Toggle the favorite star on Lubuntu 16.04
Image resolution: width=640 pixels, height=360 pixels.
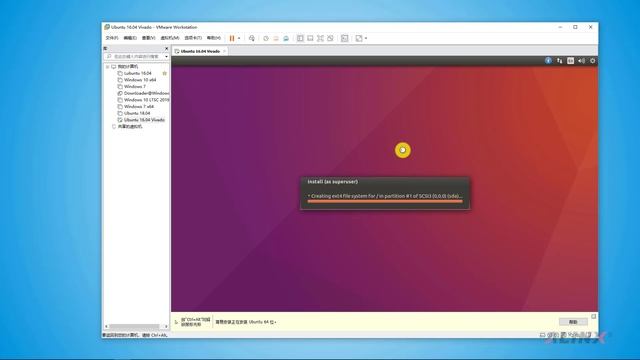[x=164, y=73]
